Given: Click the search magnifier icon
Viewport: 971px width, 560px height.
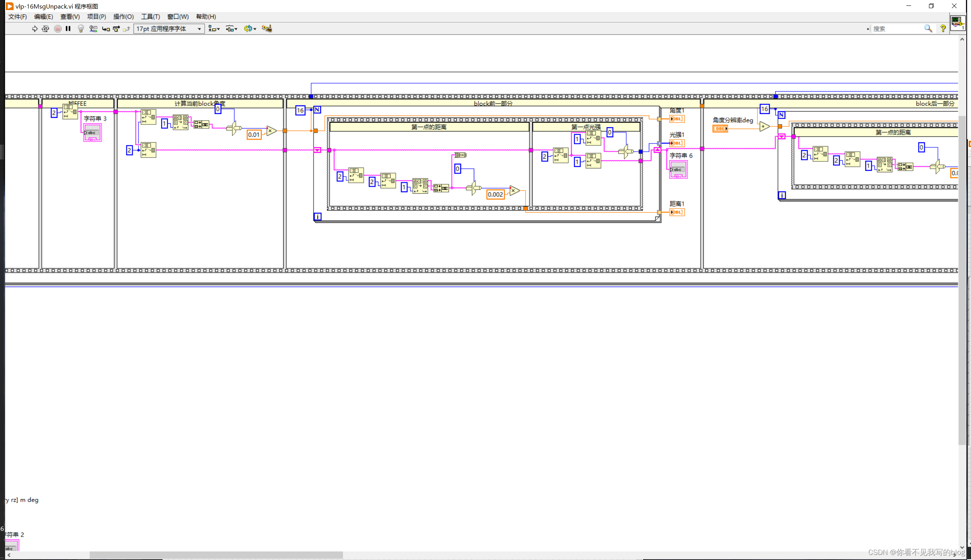Looking at the screenshot, I should pyautogui.click(x=928, y=29).
